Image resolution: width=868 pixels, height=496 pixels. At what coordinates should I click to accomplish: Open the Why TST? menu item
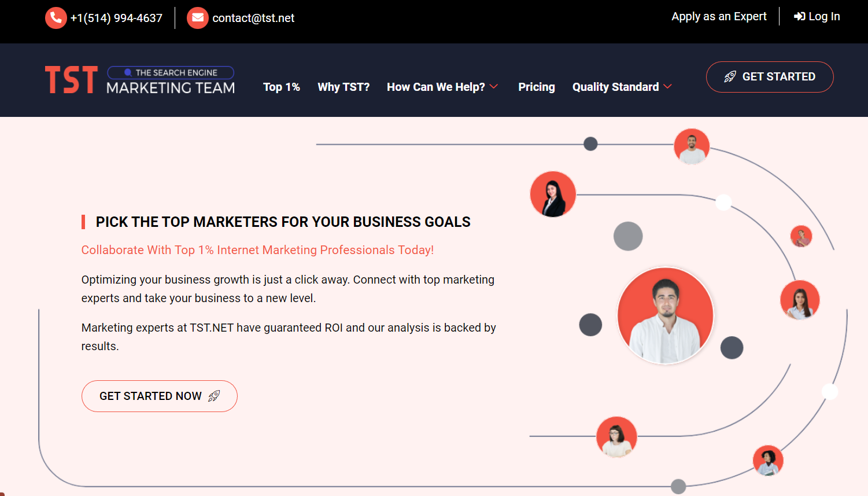coord(343,87)
